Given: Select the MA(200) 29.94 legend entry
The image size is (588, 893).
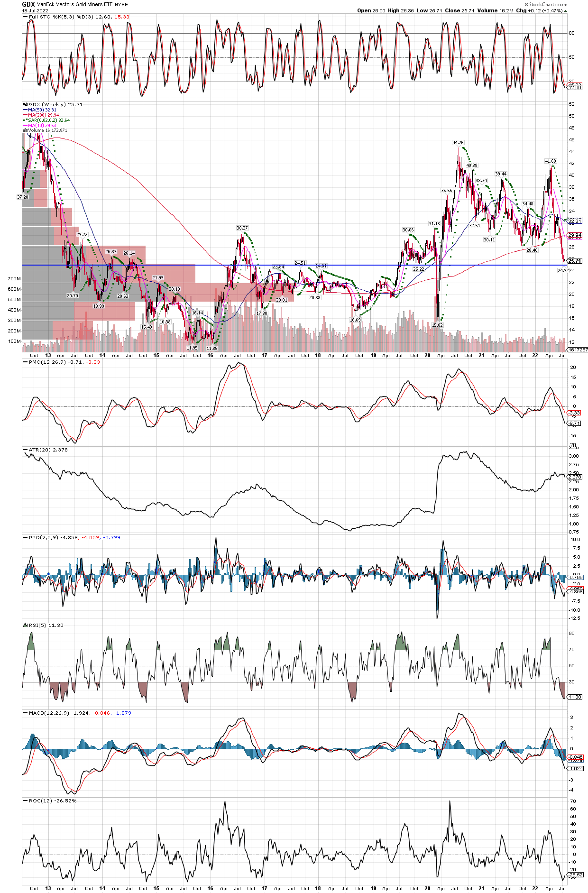Looking at the screenshot, I should pyautogui.click(x=41, y=115).
